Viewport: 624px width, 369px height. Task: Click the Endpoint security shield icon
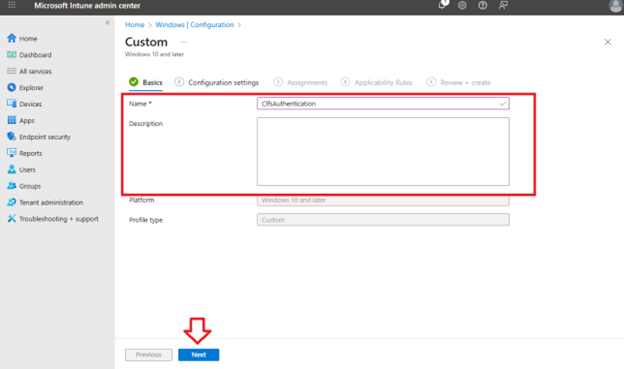pyautogui.click(x=12, y=137)
